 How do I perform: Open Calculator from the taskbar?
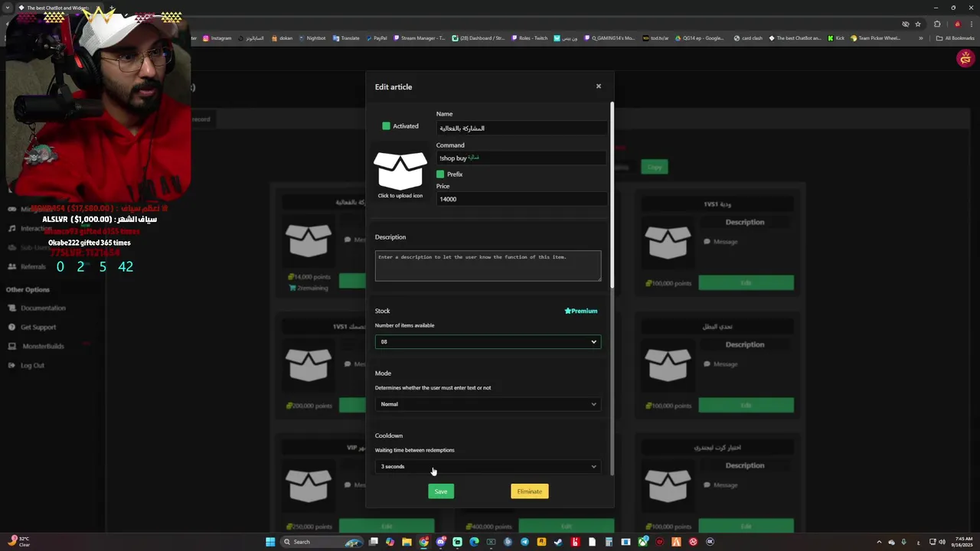point(609,542)
